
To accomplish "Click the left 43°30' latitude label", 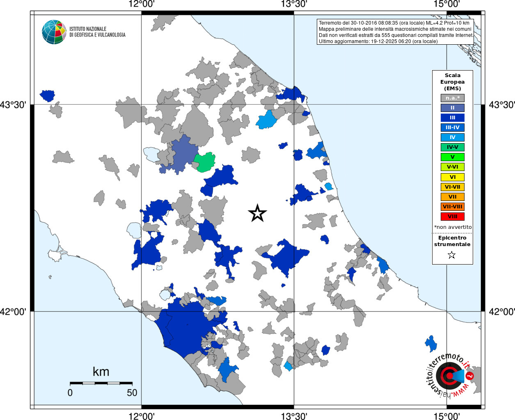I will click(x=13, y=105).
